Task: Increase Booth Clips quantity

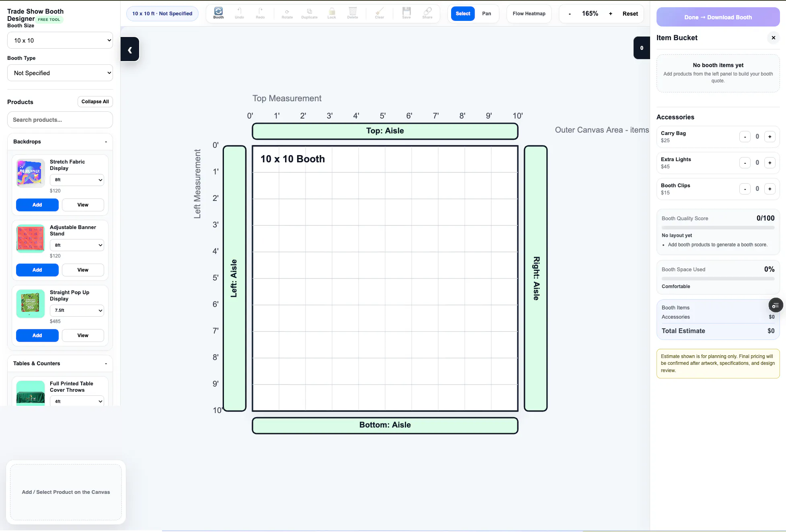Action: coord(770,189)
